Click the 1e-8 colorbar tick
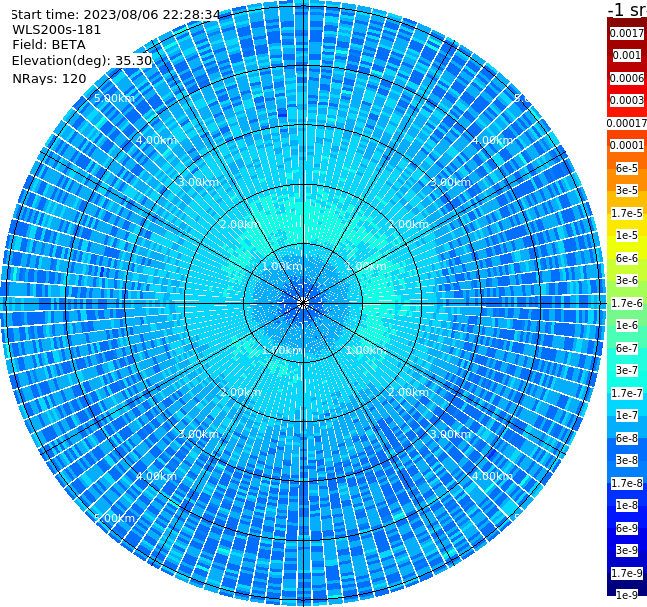647x607 pixels. (x=627, y=505)
